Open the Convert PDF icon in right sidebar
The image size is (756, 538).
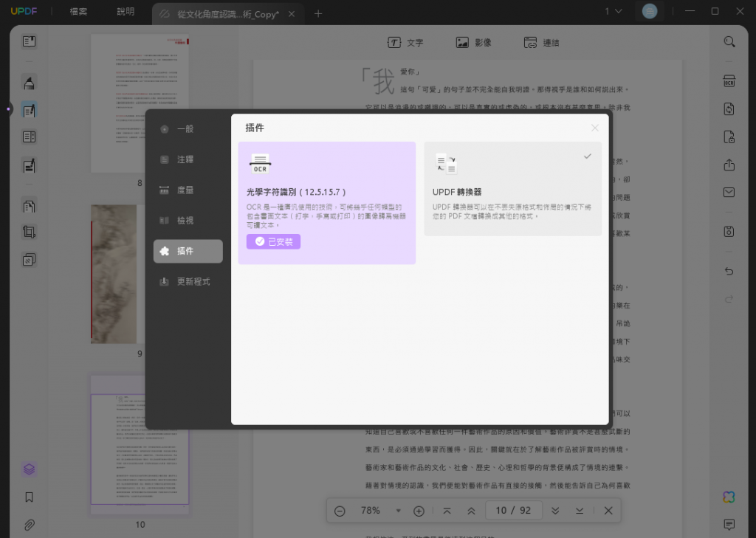(729, 109)
